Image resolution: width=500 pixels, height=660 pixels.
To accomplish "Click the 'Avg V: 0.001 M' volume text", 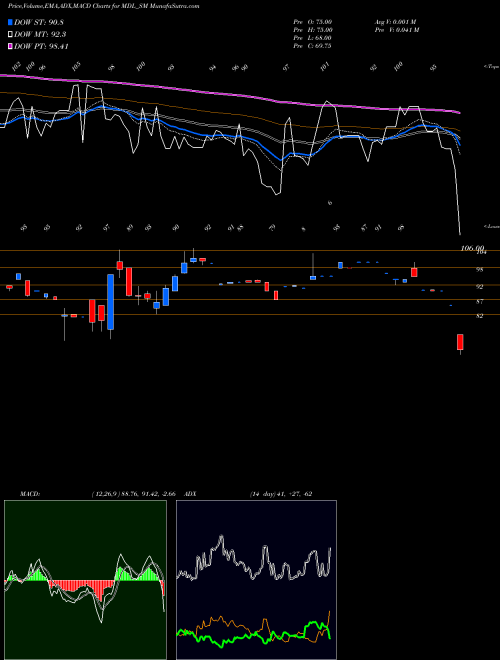I will [x=395, y=22].
